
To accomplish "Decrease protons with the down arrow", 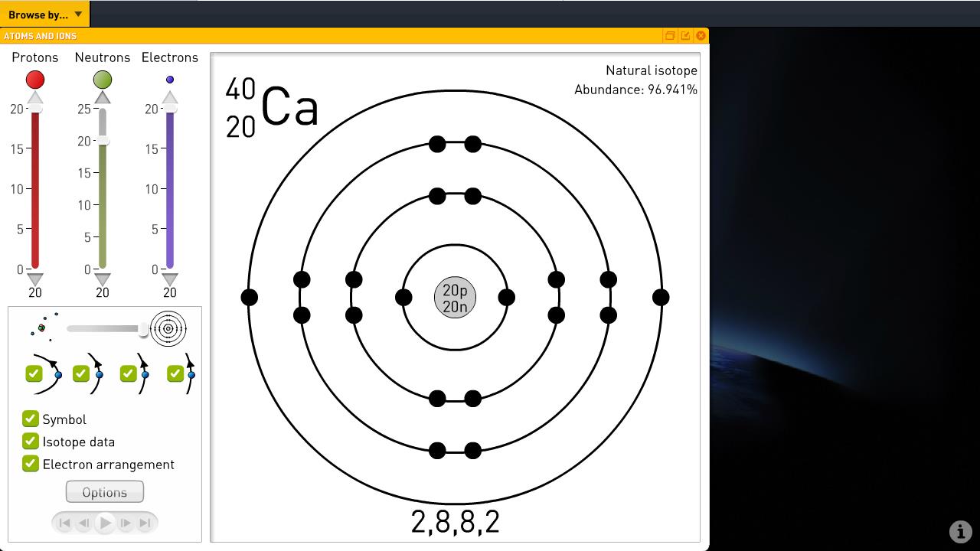I will point(35,279).
